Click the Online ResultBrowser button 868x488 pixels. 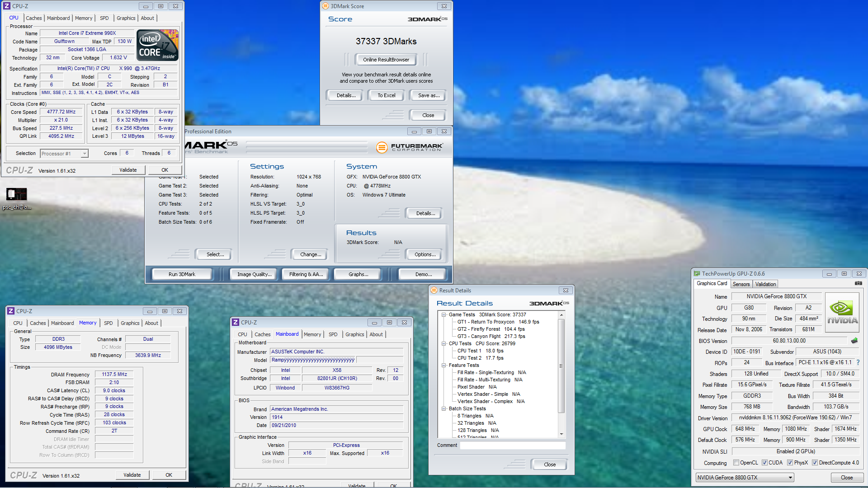pos(386,59)
